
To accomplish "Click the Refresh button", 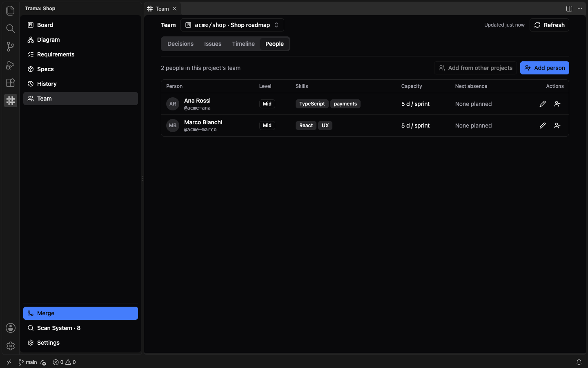I will pyautogui.click(x=549, y=25).
